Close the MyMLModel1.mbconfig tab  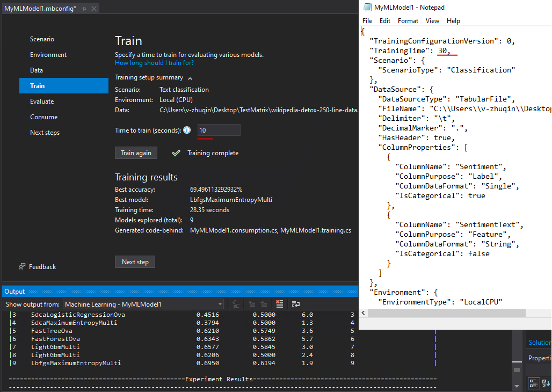(93, 9)
